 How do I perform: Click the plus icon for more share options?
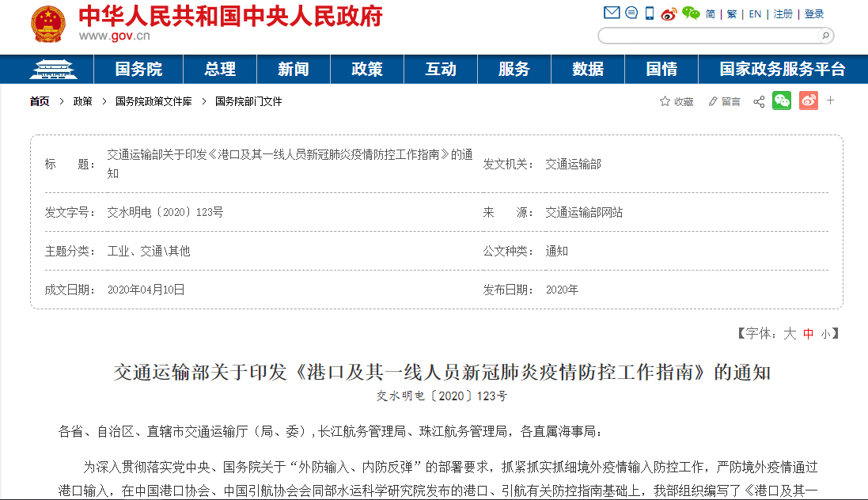830,102
